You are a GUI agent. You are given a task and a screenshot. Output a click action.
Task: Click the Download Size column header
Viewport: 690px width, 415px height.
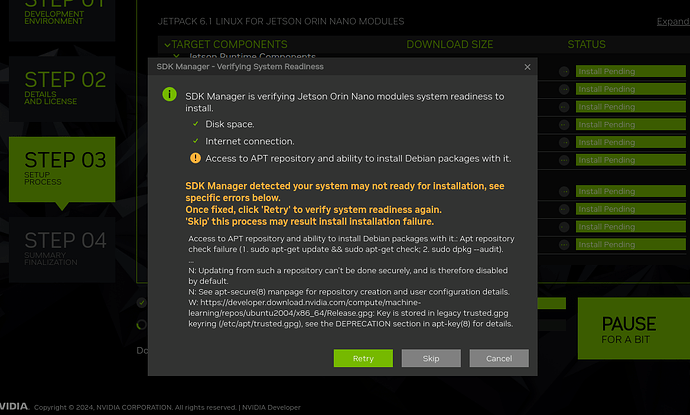tap(449, 44)
